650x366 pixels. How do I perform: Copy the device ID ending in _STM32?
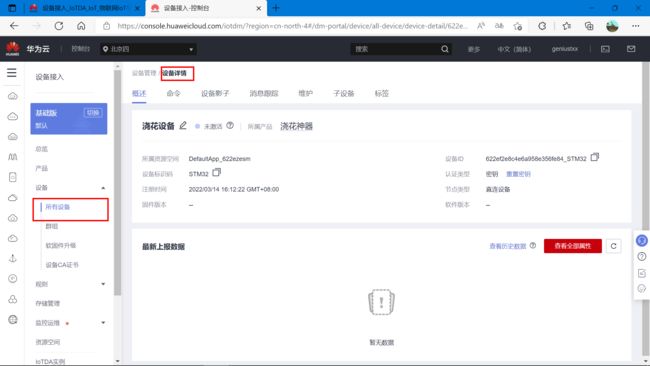pos(594,157)
